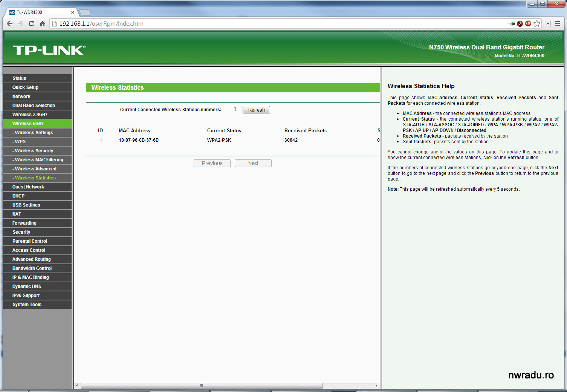Bookmark this page with star icon

tap(537, 24)
